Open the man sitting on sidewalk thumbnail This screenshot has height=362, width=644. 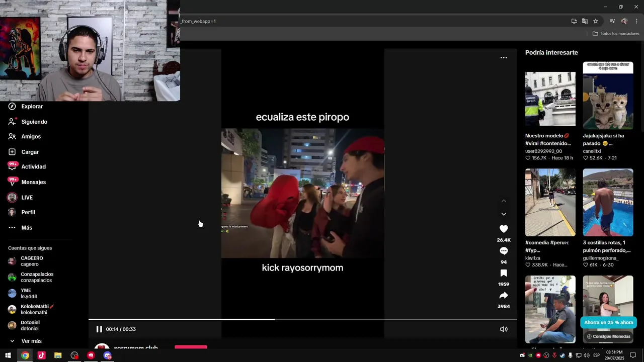tap(550, 309)
